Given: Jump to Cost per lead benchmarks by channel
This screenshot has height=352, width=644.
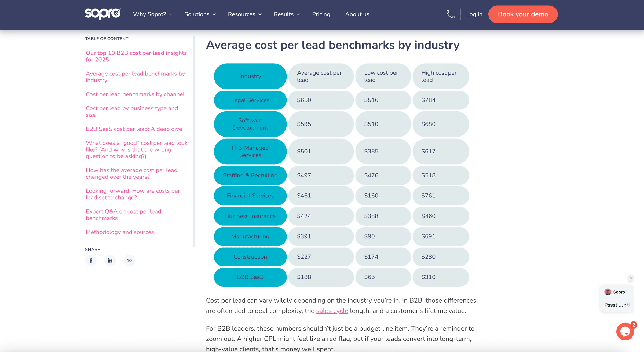Looking at the screenshot, I should [x=135, y=94].
